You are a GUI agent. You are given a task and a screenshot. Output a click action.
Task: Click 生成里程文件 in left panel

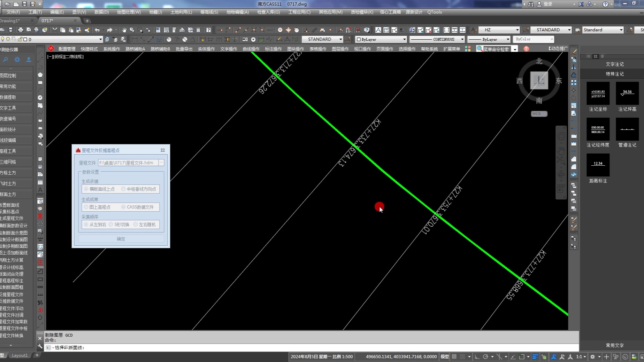pos(11,218)
